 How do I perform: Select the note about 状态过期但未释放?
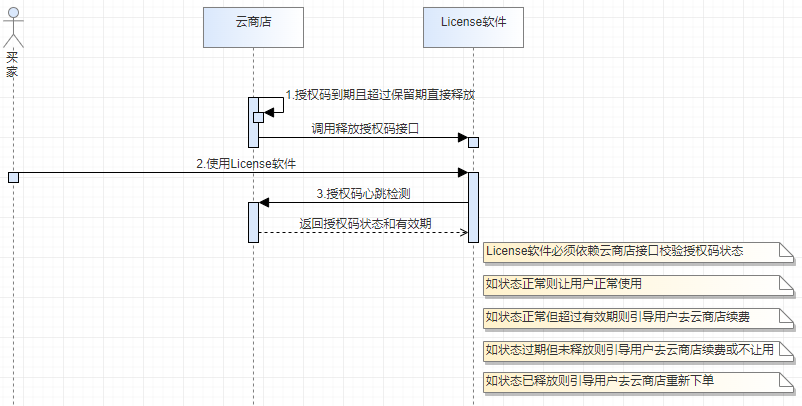point(628,350)
